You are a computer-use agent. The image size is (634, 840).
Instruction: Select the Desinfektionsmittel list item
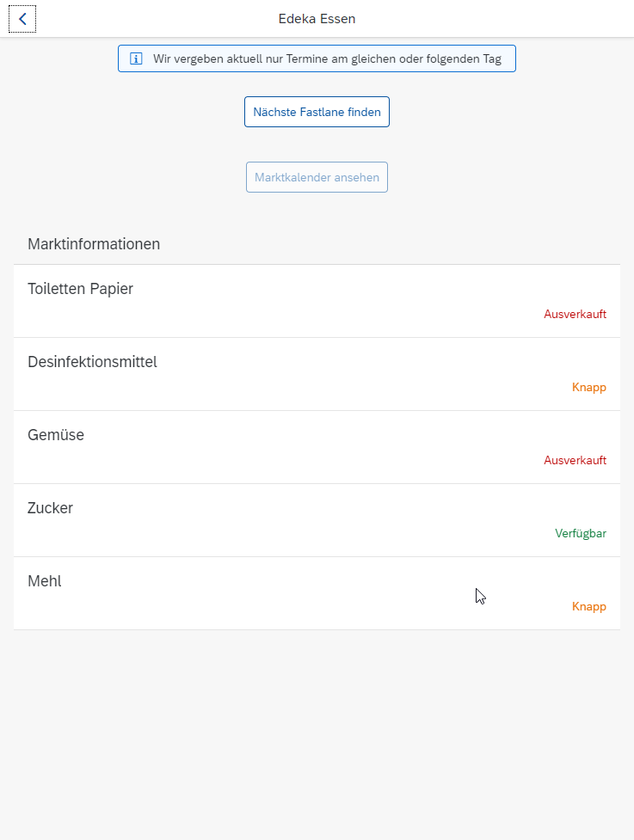click(317, 375)
